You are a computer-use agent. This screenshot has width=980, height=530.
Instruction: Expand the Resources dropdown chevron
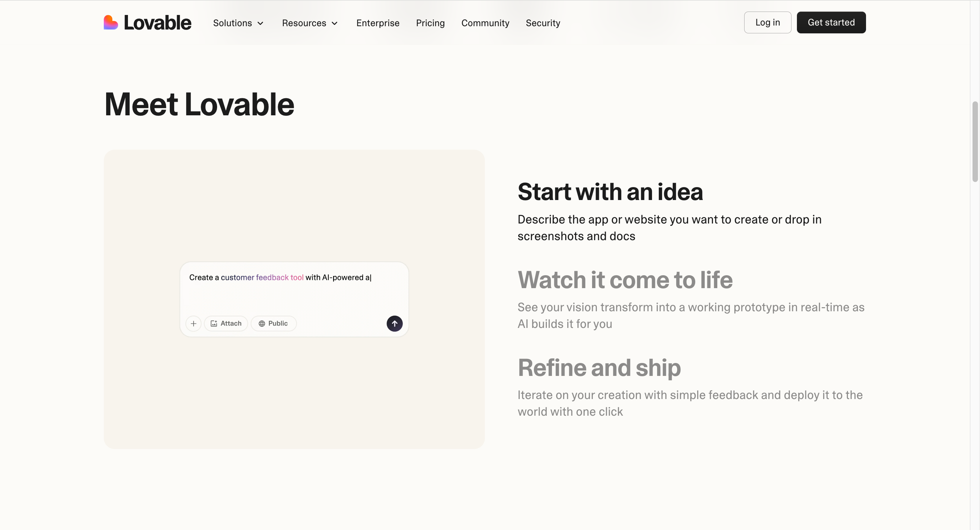pyautogui.click(x=335, y=23)
